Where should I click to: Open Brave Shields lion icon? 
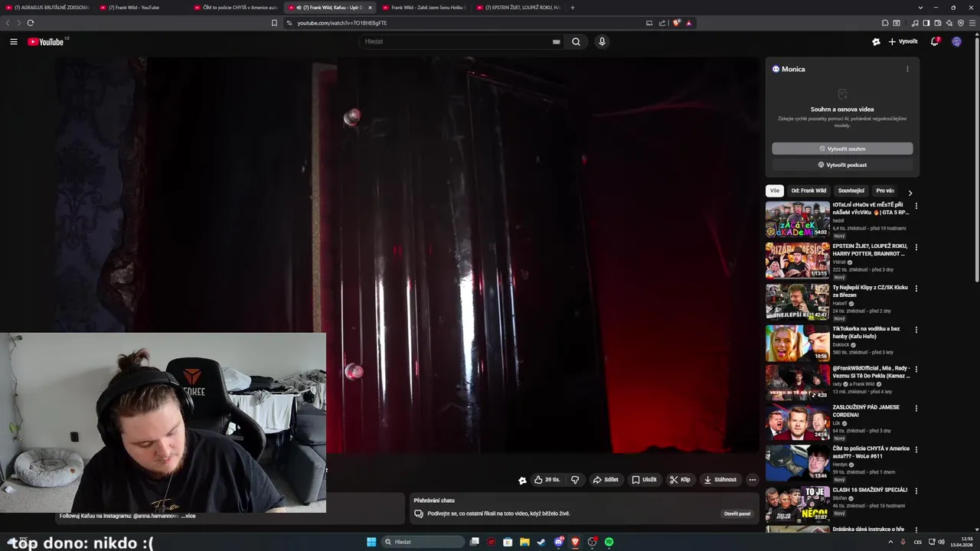click(677, 23)
